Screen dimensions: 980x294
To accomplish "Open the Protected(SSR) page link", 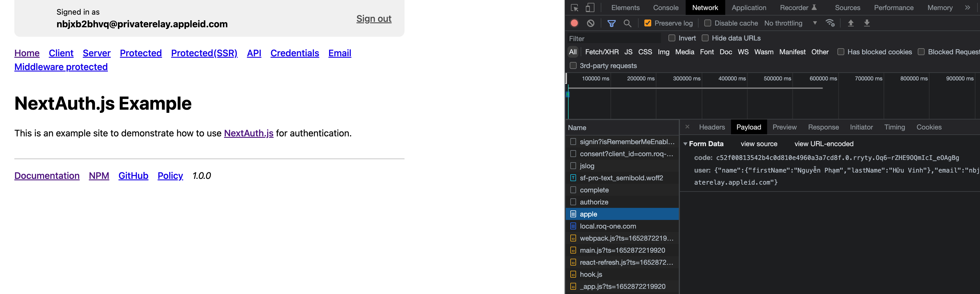I will tap(204, 53).
